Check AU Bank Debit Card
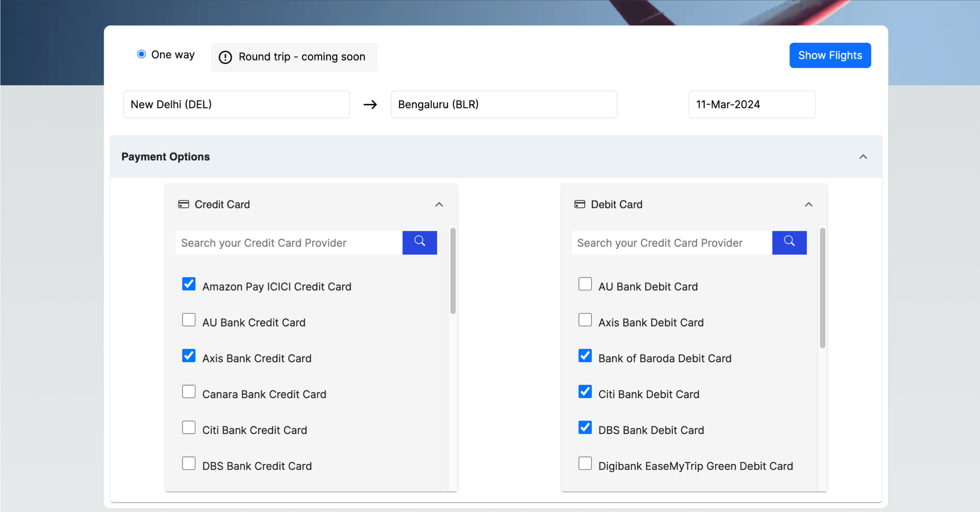This screenshot has height=512, width=980. [585, 284]
